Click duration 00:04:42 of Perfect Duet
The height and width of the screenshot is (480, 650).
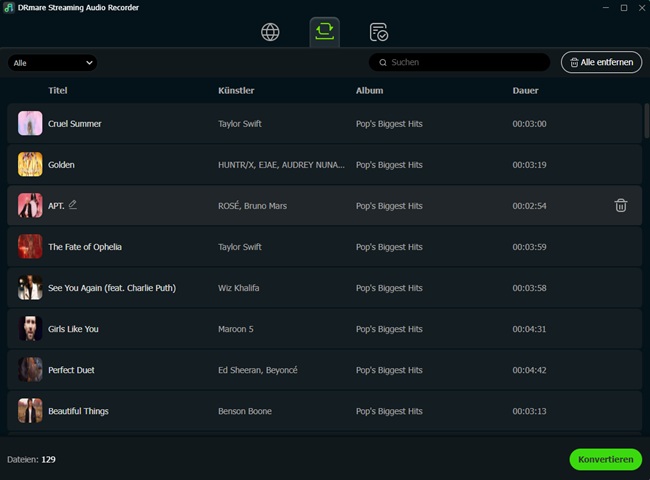coord(529,370)
